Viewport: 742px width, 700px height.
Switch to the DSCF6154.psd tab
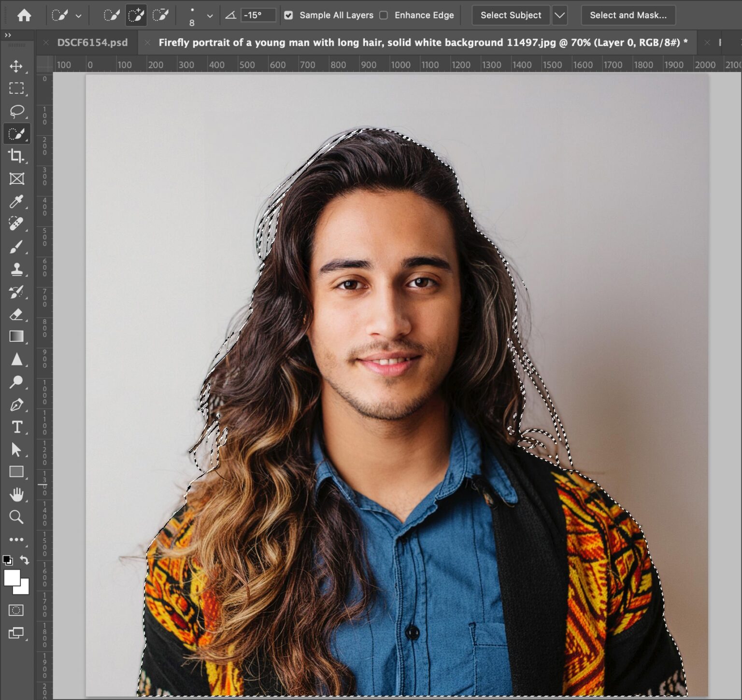click(93, 42)
